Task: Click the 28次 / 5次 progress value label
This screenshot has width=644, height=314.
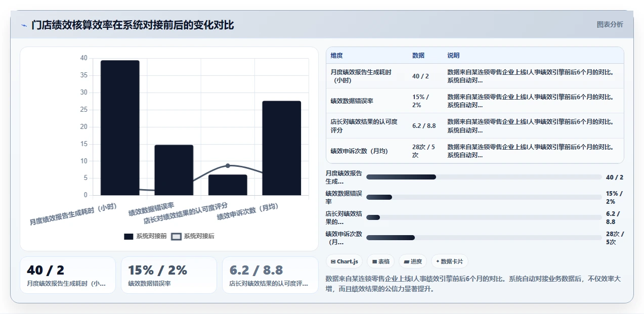Action: (615, 238)
